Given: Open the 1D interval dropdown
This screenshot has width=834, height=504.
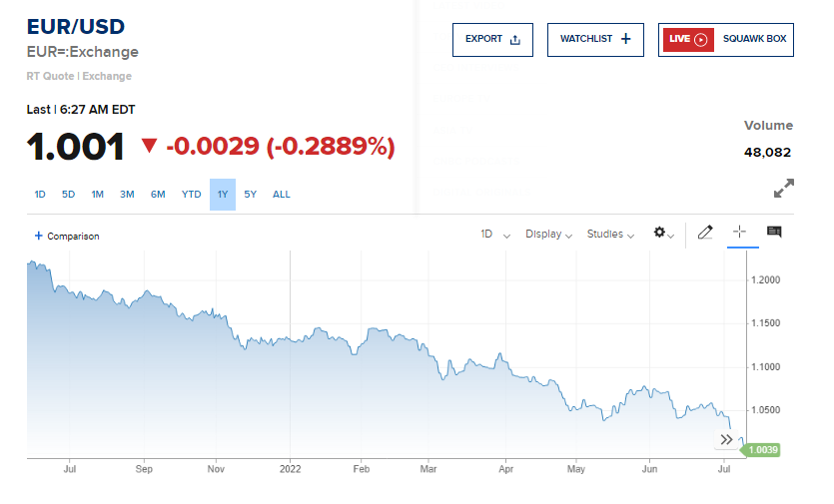Looking at the screenshot, I should (x=495, y=235).
